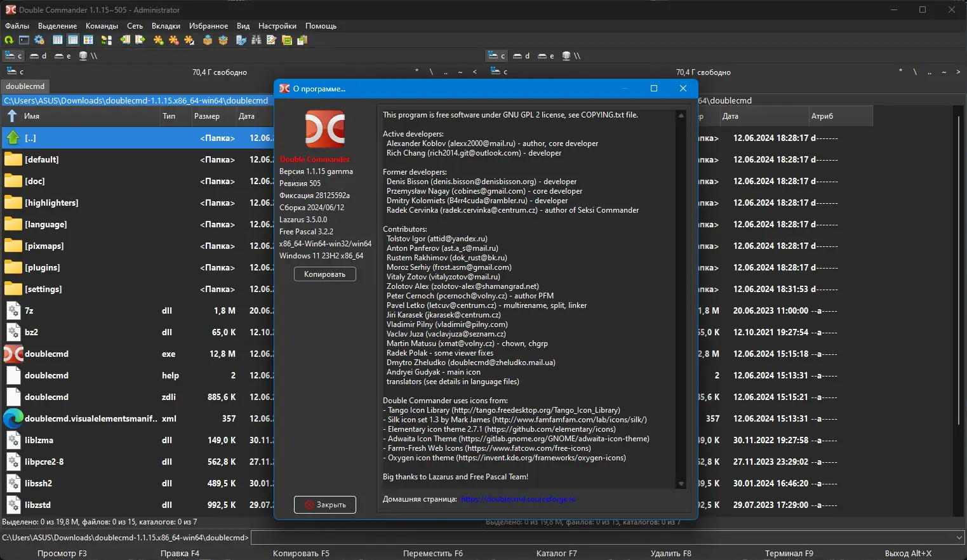Select drive d in left drive bar

click(39, 56)
